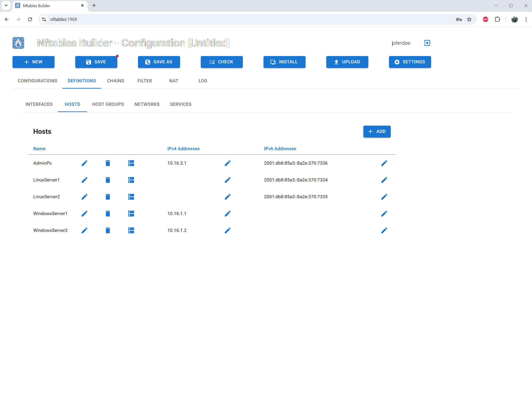Delete the LinuxServer1 host

tap(108, 180)
